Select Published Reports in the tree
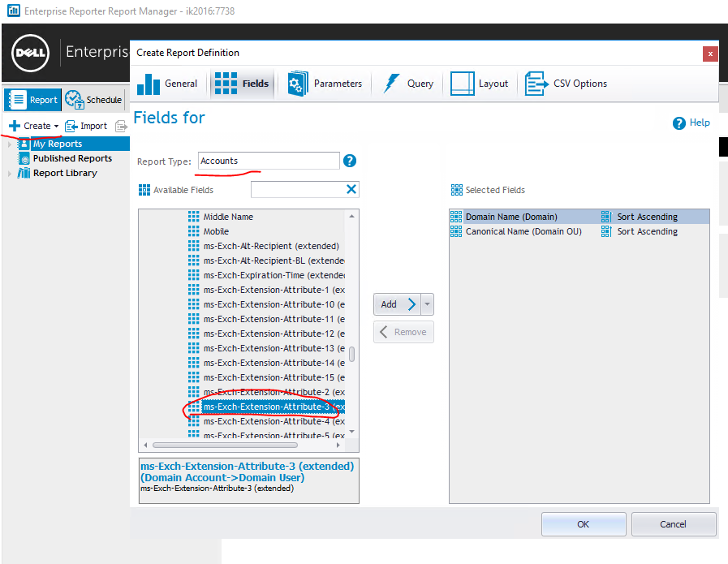This screenshot has height=564, width=728. point(72,158)
